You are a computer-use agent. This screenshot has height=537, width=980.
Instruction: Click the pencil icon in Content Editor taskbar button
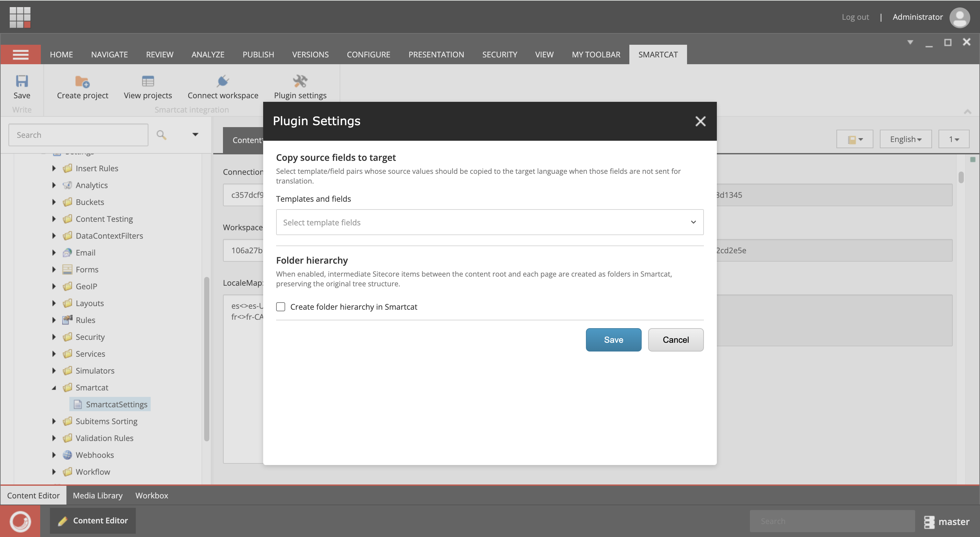(x=63, y=521)
